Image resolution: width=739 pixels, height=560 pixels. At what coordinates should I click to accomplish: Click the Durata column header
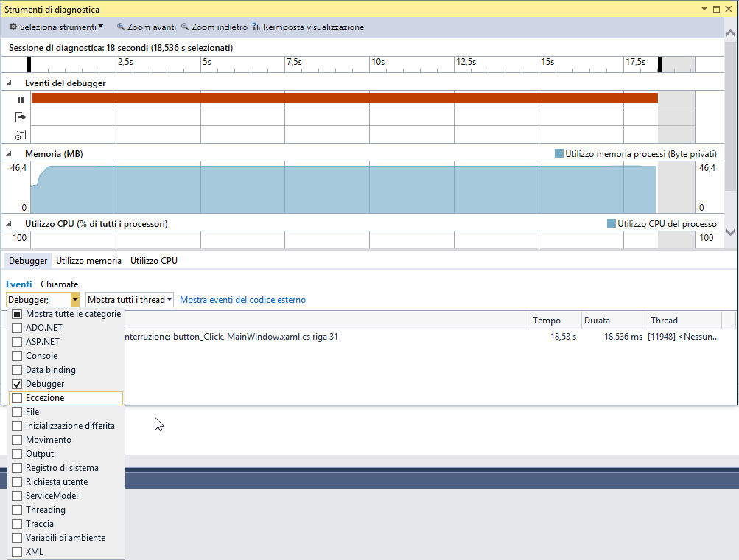pyautogui.click(x=597, y=321)
